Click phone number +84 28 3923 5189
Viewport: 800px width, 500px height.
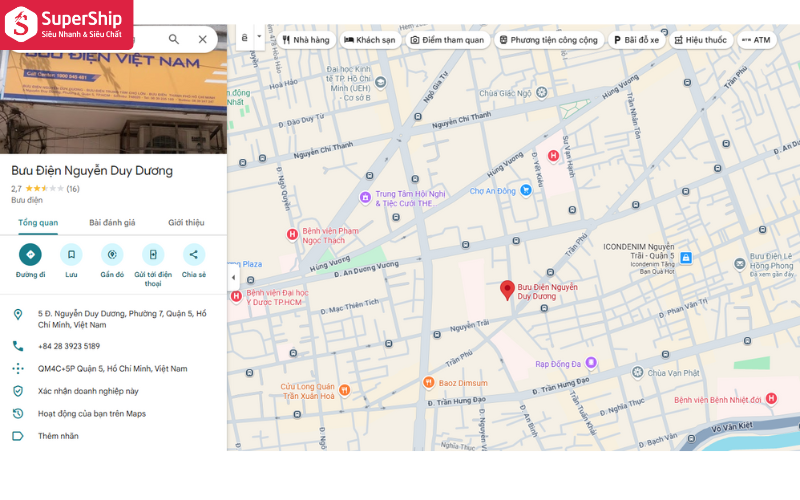[69, 346]
